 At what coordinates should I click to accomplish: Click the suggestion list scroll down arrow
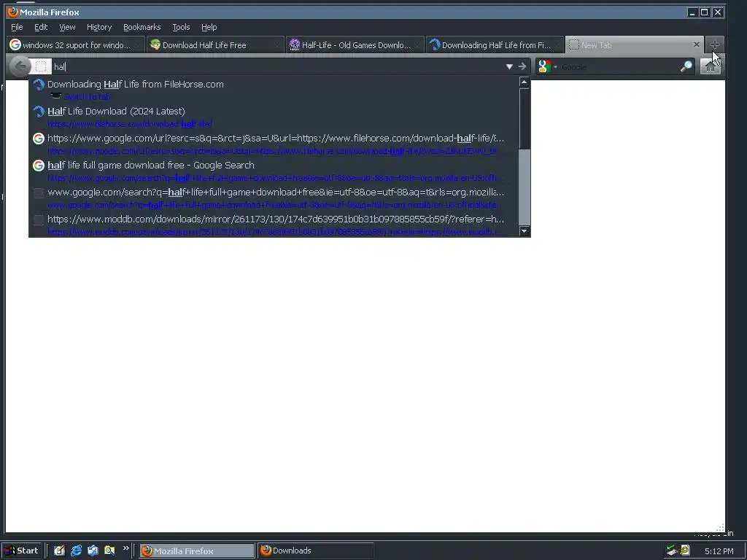coord(524,231)
